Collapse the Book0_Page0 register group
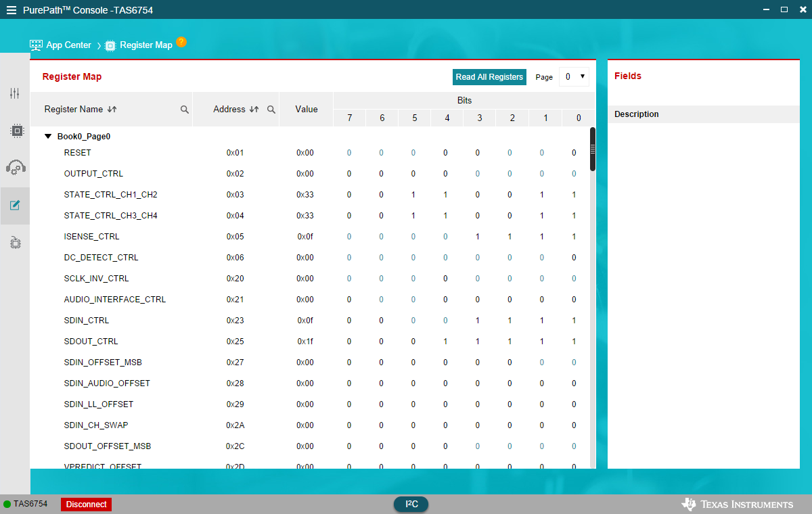812x514 pixels. point(47,135)
